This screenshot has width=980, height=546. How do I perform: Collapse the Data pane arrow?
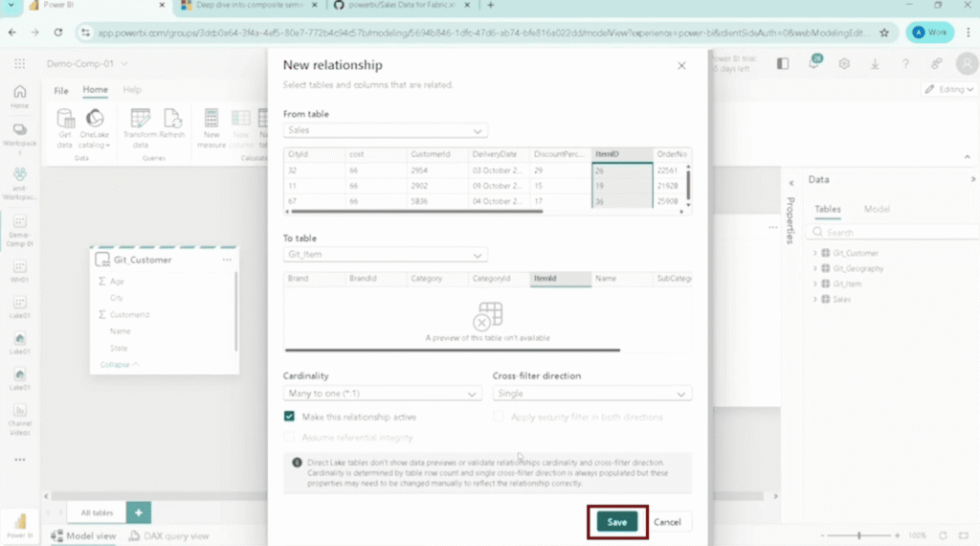(972, 179)
